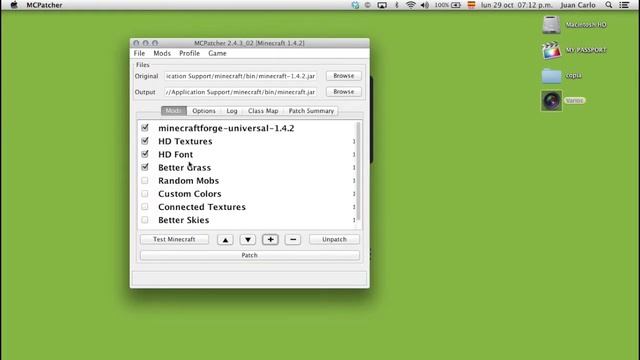Click the Patch button
This screenshot has width=640, height=360.
[250, 256]
